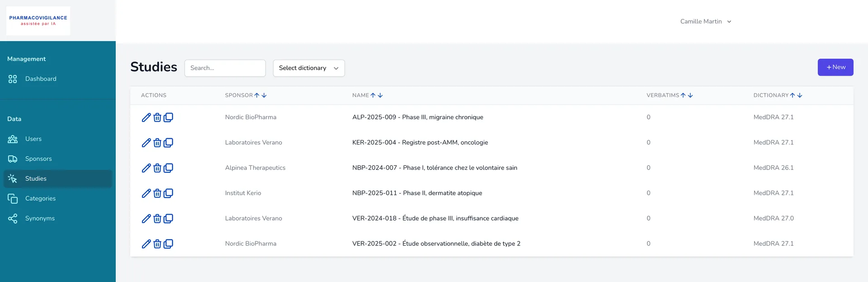Go to Users in the sidebar
The height and width of the screenshot is (282, 868).
point(58,139)
